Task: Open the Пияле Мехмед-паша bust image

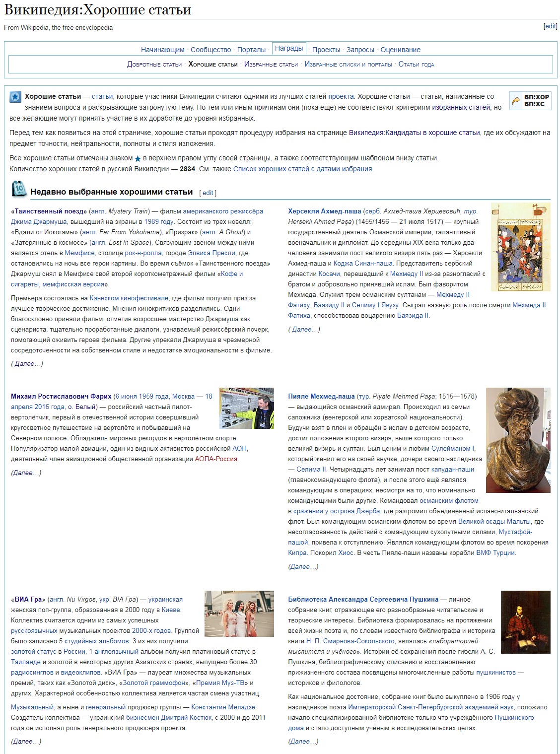Action: coord(518,440)
